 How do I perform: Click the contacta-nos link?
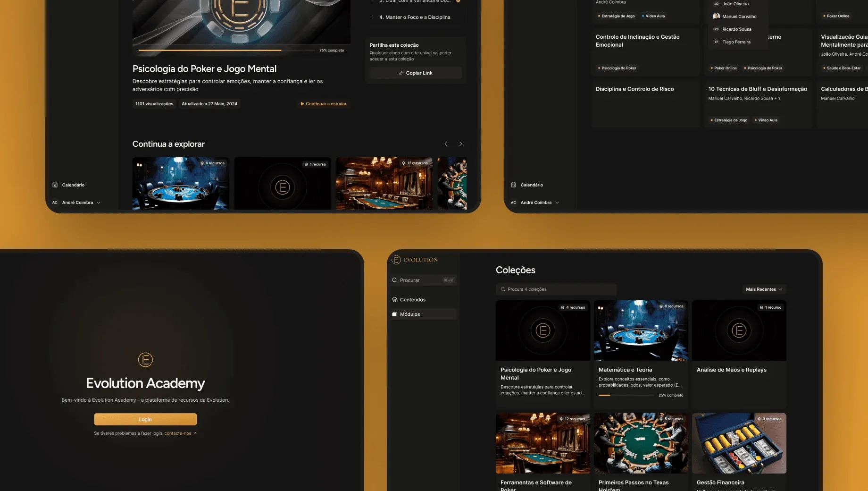(178, 433)
